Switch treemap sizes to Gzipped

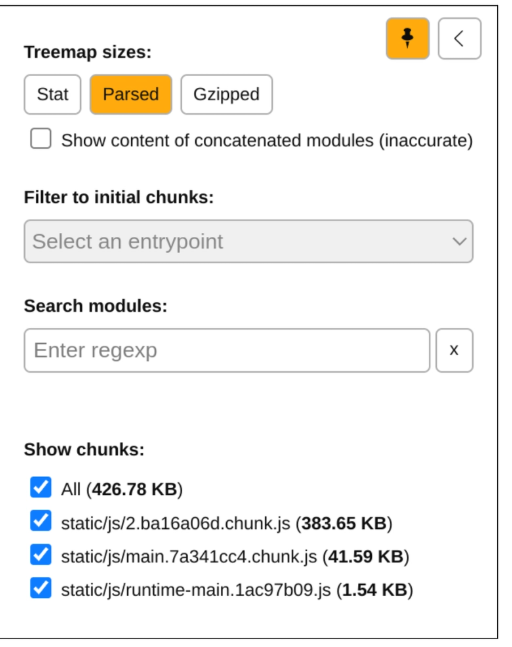pyautogui.click(x=227, y=94)
